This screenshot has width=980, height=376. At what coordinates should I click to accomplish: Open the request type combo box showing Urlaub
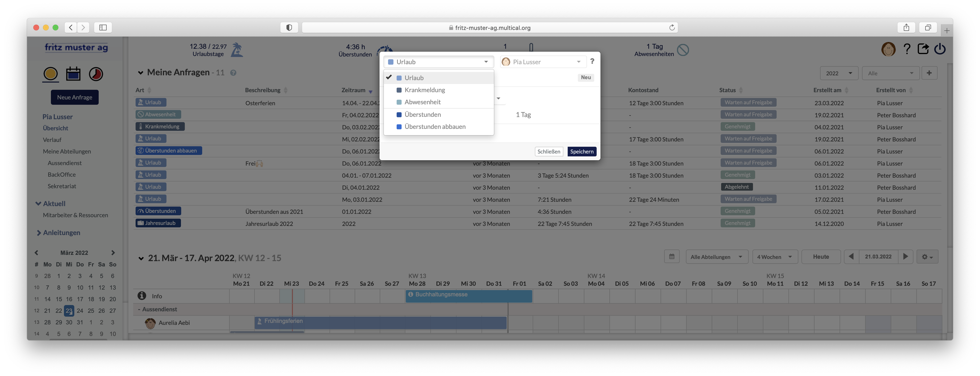pyautogui.click(x=439, y=62)
